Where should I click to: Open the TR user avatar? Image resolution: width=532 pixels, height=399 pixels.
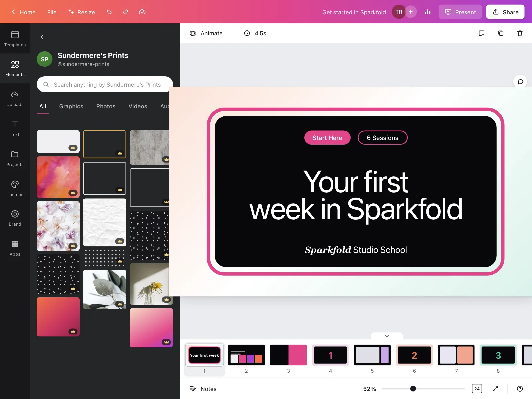click(x=399, y=12)
